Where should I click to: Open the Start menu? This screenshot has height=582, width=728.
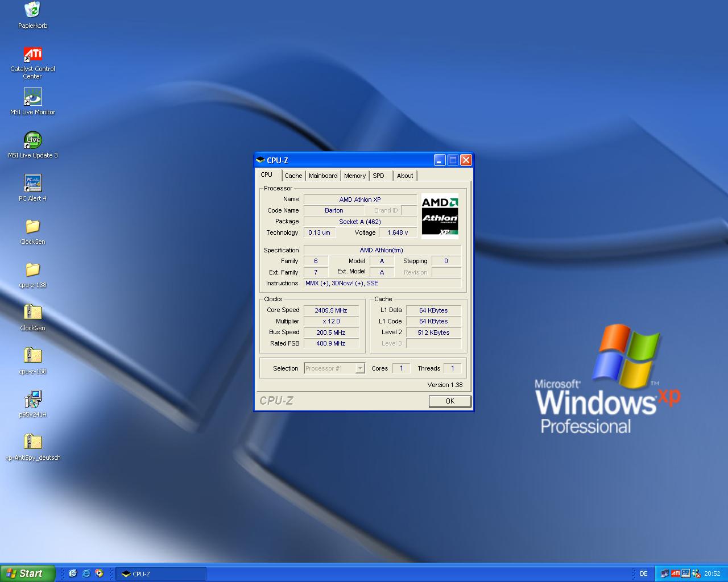click(x=28, y=573)
